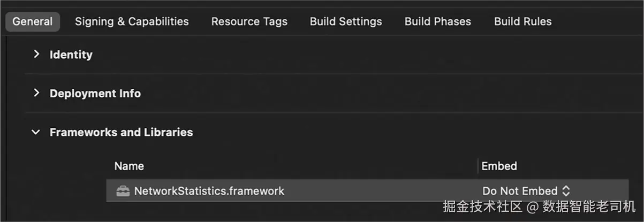Image resolution: width=644 pixels, height=222 pixels.
Task: Click the Frameworks and Libraries heading
Action: (x=121, y=132)
